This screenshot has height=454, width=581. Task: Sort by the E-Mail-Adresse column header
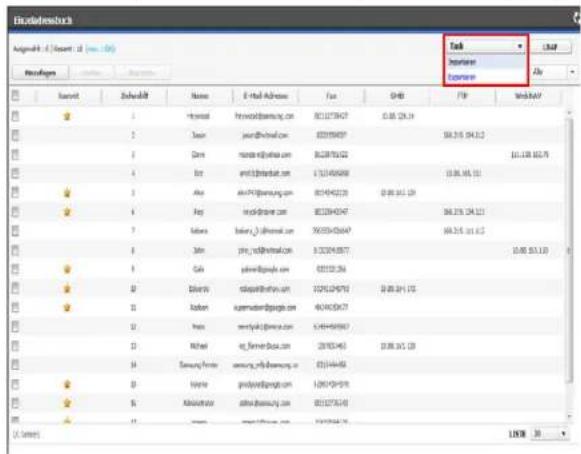pyautogui.click(x=265, y=96)
